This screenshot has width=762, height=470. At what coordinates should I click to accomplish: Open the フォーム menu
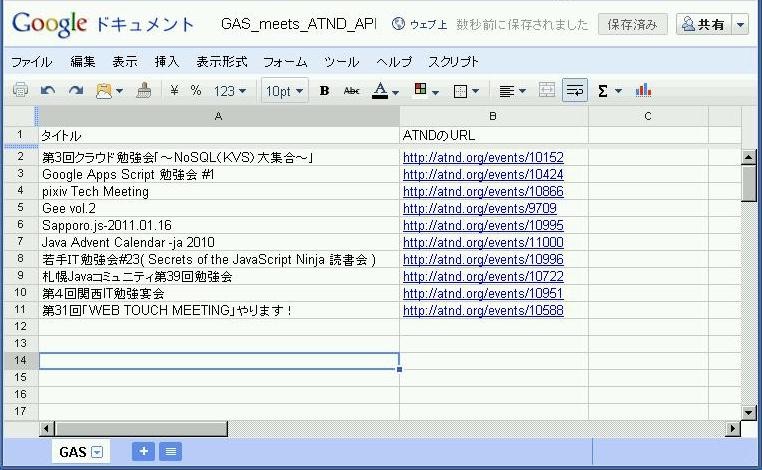[285, 62]
